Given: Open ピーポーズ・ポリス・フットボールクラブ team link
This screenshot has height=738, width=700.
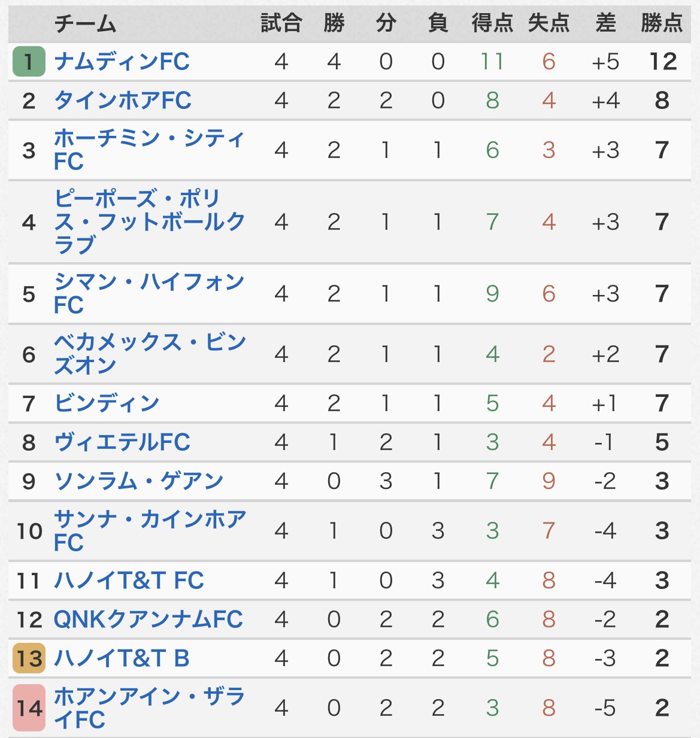Looking at the screenshot, I should pyautogui.click(x=149, y=221).
